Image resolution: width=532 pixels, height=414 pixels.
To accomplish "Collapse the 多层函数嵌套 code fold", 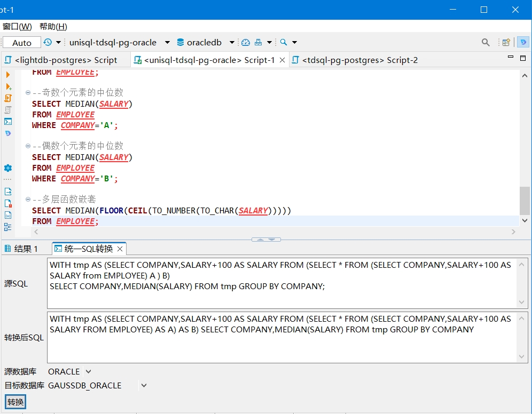I will tap(28, 200).
